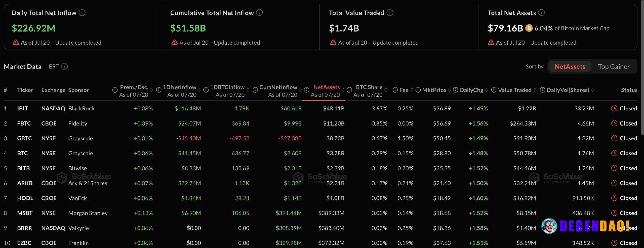
Task: Click BTC's $41.45M 1DNetInflow cell
Action: coord(189,153)
